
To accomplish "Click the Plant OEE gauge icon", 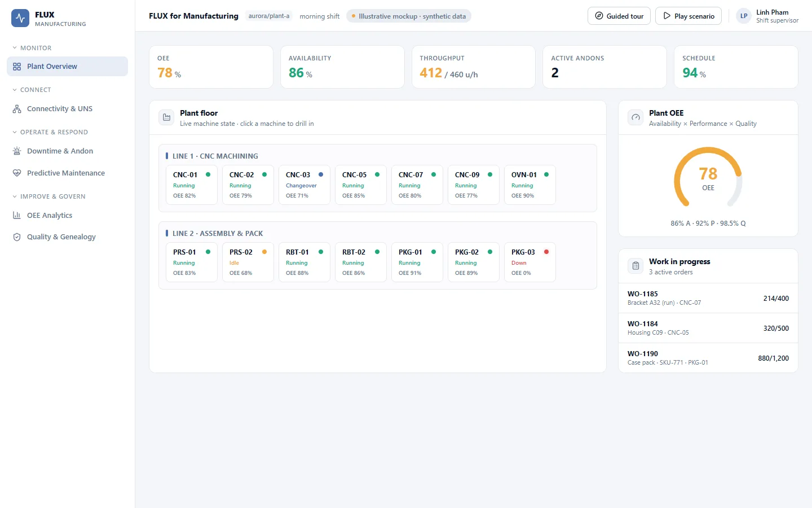I will pyautogui.click(x=636, y=117).
